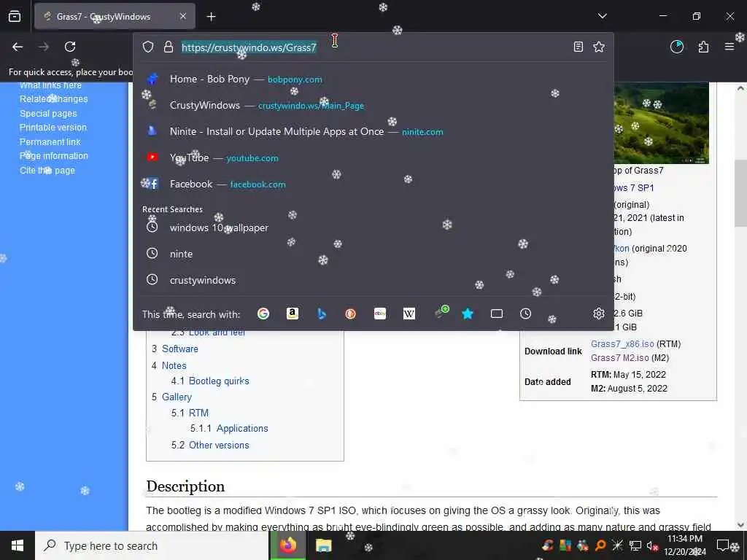Add the site's search engine
Screen dimensions: 747x560
pos(441,312)
